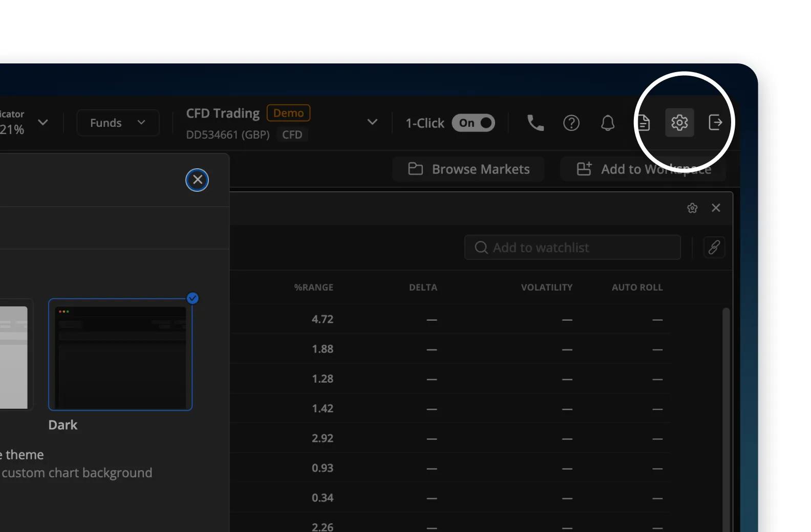Sort by AUTO ROLL column header
This screenshot has width=811, height=532.
(637, 287)
